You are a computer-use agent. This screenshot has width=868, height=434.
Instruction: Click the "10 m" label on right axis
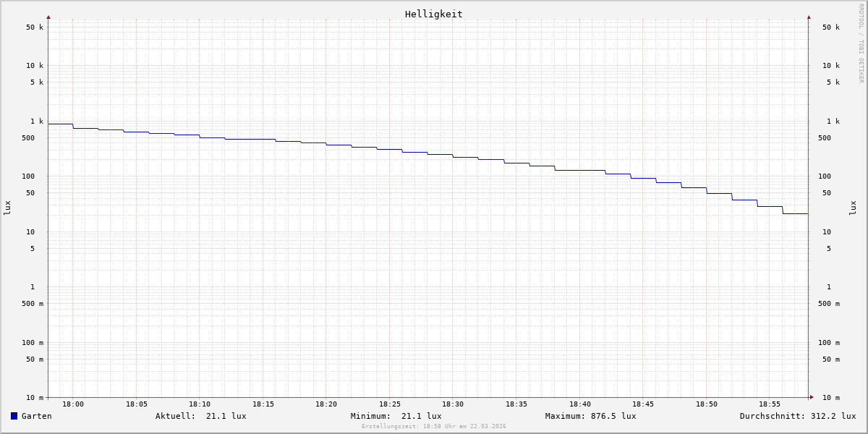831,398
